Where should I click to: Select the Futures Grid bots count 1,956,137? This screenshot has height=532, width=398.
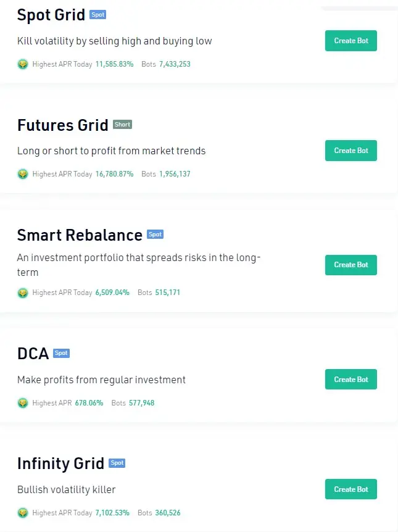175,174
